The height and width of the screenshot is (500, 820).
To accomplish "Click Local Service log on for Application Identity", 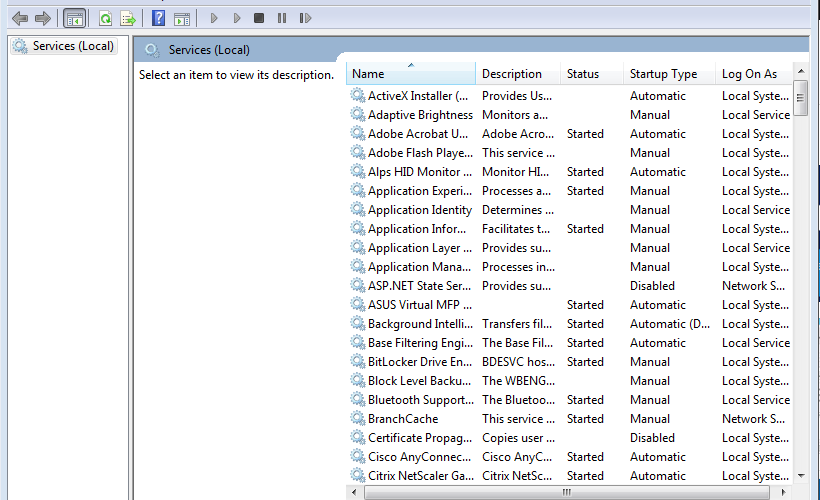I will coord(756,210).
